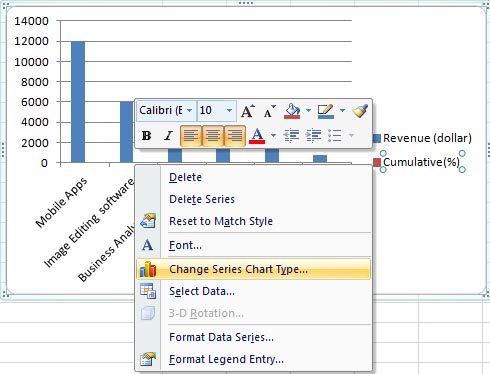Select Change Series Chart Type...
The image size is (490, 374).
click(x=253, y=269)
